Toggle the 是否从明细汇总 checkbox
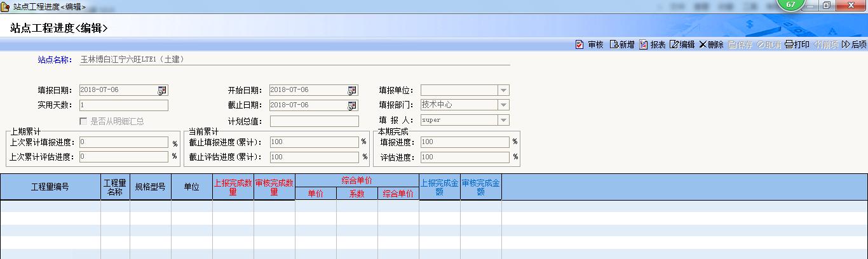This screenshot has height=259, width=868. [84, 121]
